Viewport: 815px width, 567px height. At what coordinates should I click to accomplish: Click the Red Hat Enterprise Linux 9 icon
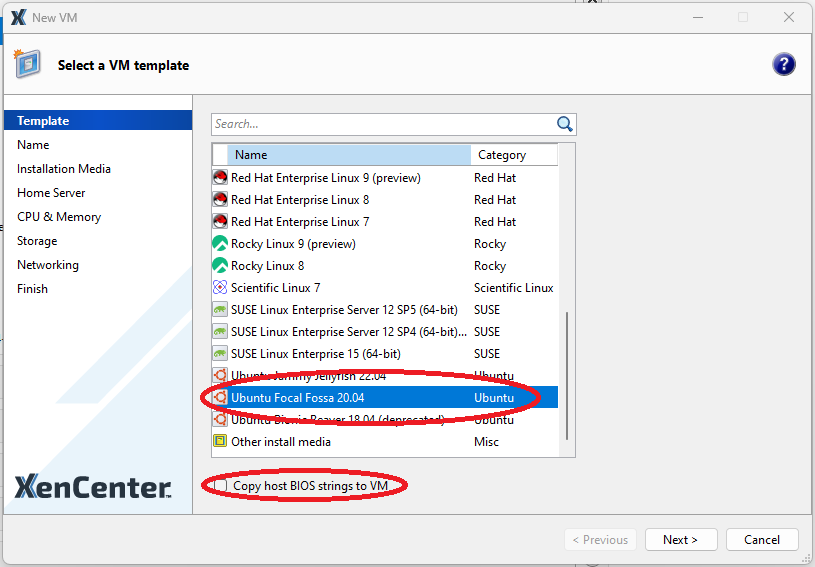(x=220, y=178)
